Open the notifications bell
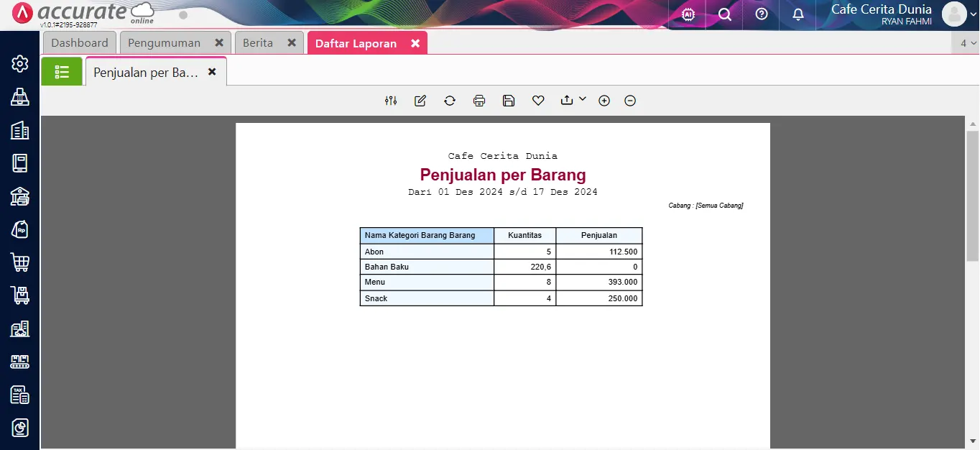980x450 pixels. (x=798, y=14)
